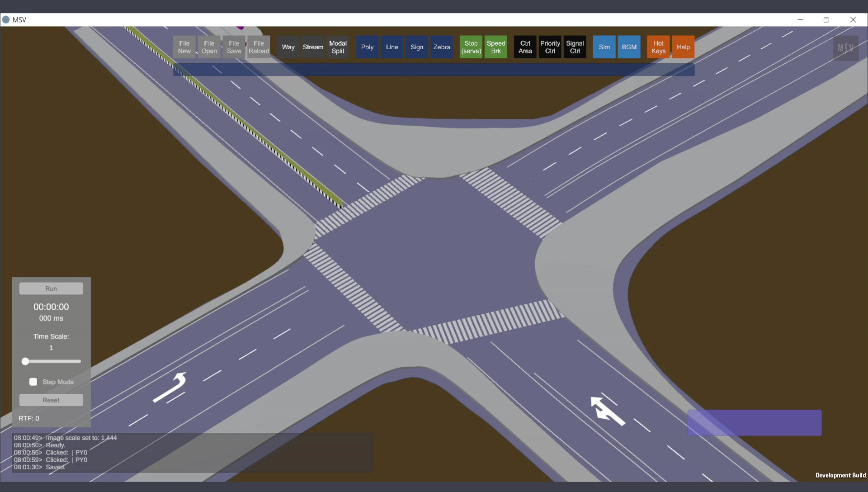
Task: Select the Poly drawing tool
Action: click(367, 47)
